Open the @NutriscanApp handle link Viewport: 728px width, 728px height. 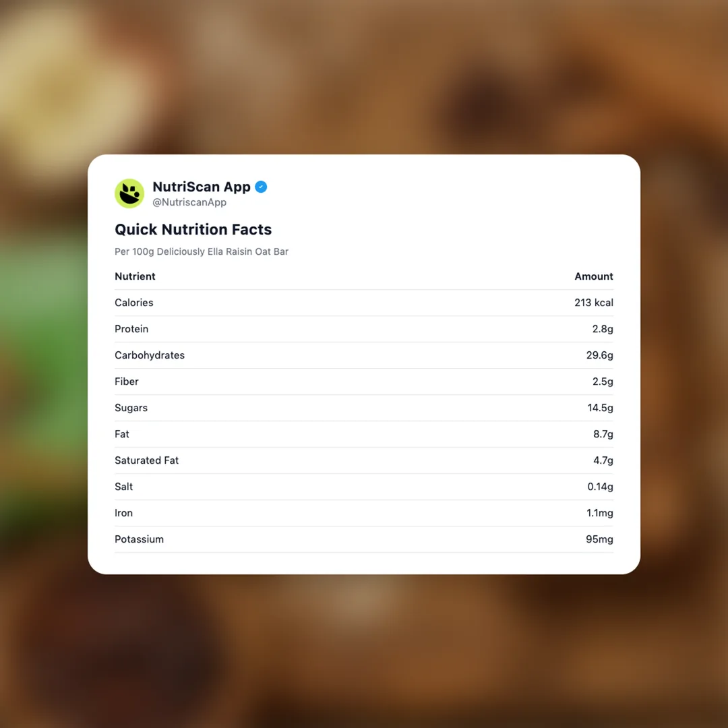[x=189, y=202]
